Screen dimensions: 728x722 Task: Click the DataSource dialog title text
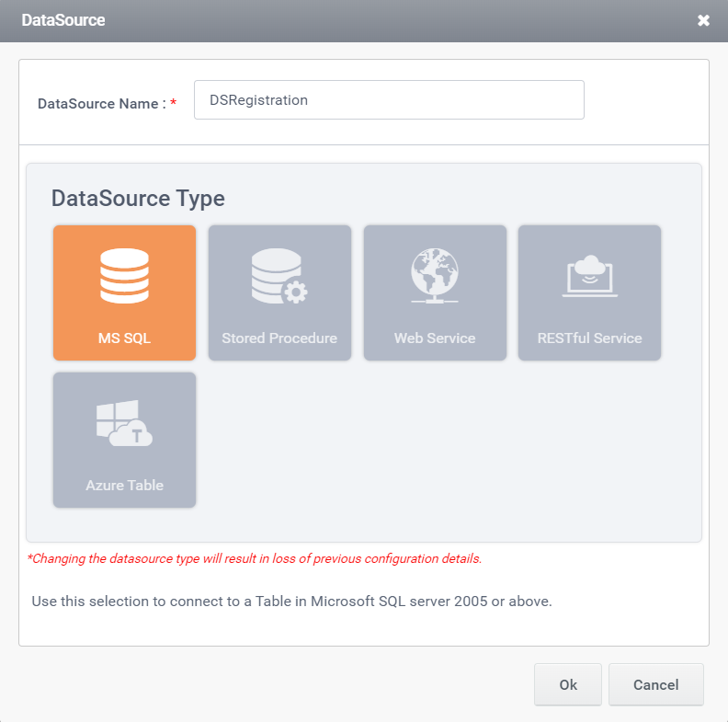pos(63,20)
